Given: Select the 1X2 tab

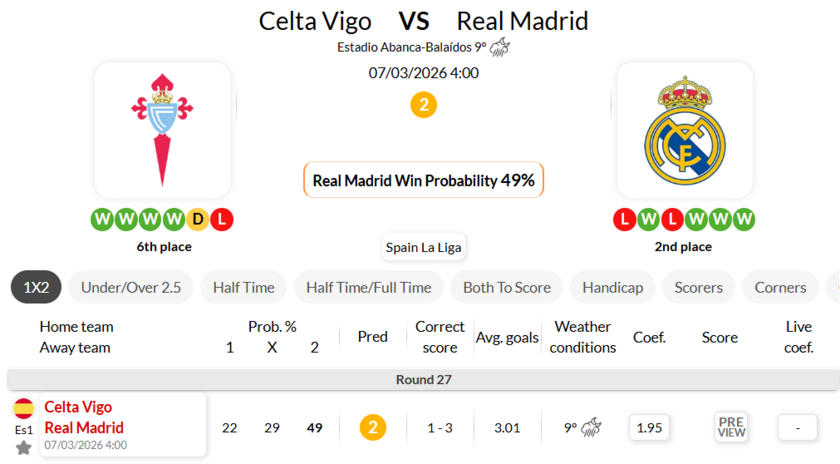Looking at the screenshot, I should coord(36,287).
